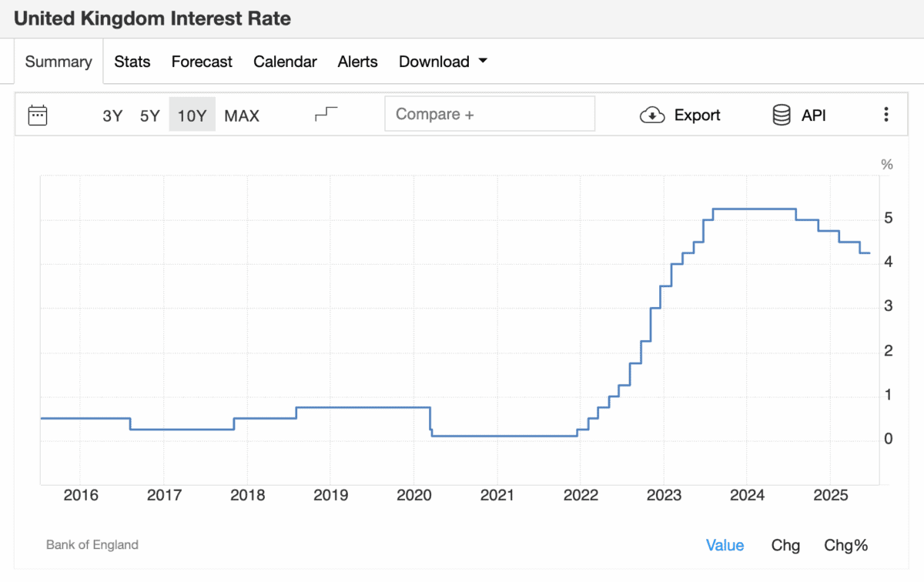Open the Alerts tab
924x582 pixels.
(x=357, y=62)
